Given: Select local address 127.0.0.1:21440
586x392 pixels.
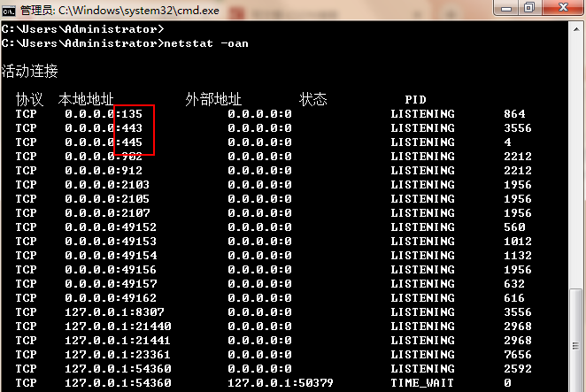Looking at the screenshot, I should [118, 327].
